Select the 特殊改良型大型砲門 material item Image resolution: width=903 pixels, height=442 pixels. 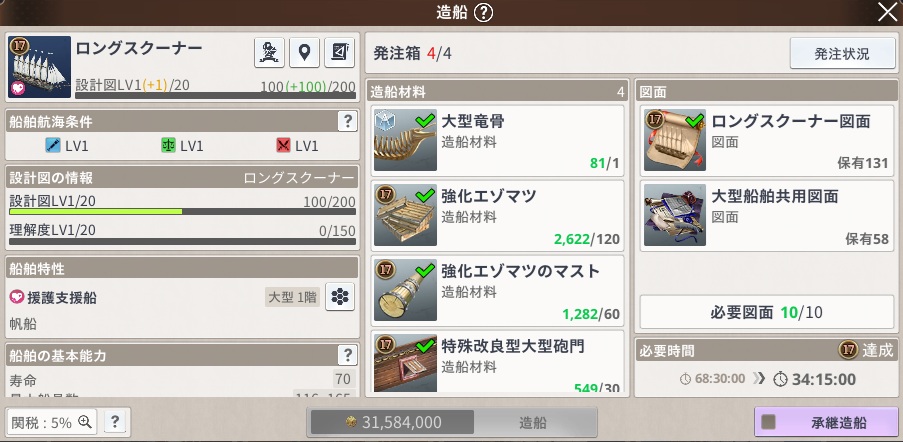click(497, 361)
